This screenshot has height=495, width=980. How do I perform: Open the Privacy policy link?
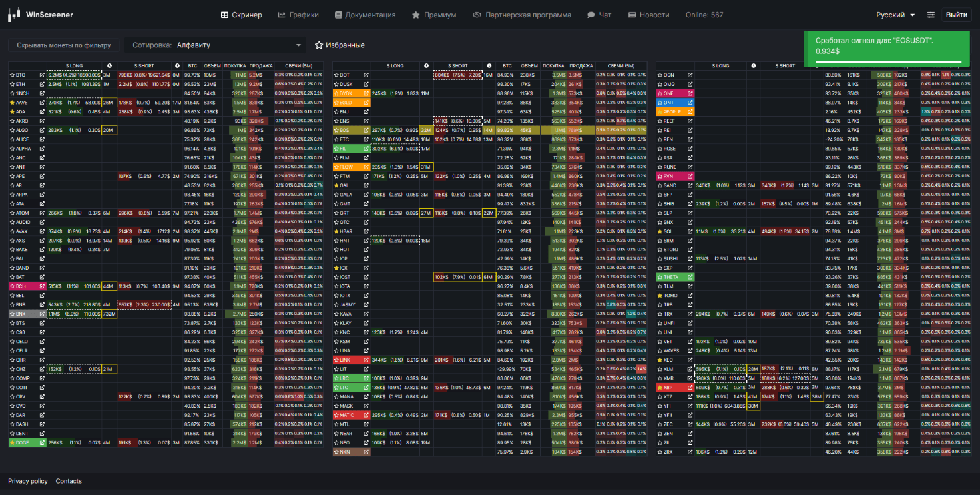click(x=28, y=481)
